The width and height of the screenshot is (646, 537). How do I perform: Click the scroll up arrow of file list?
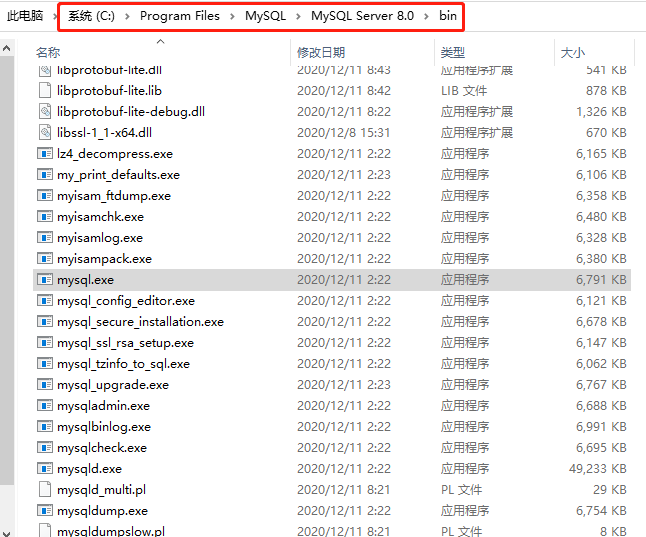(7, 49)
